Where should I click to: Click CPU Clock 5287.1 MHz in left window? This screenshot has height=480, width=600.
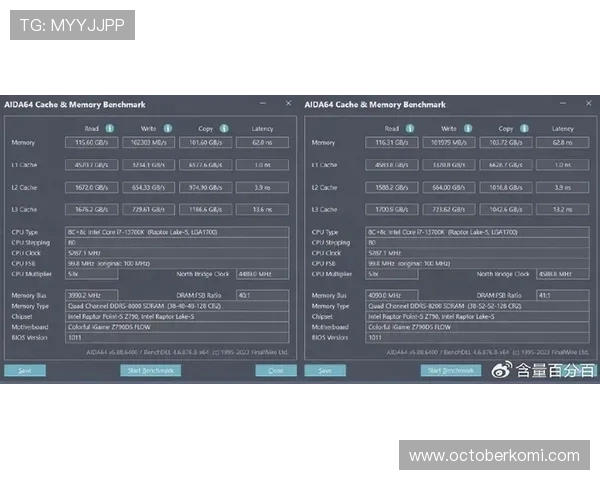tap(177, 253)
